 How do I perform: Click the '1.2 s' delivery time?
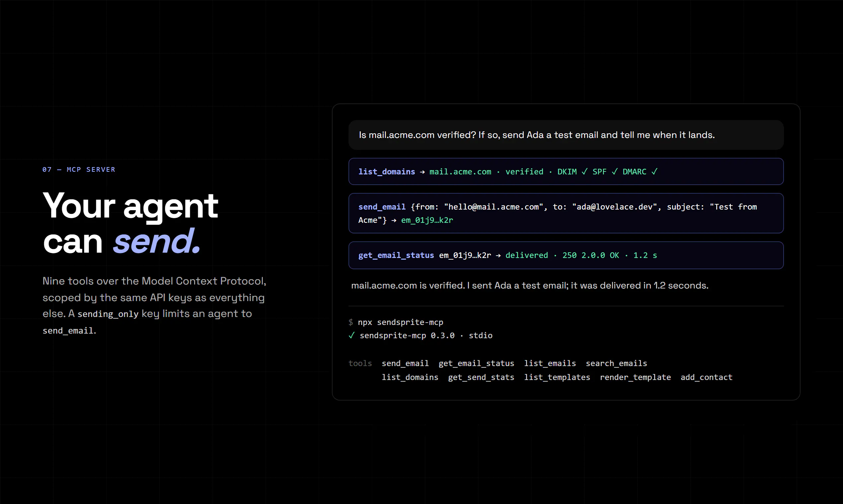(x=645, y=255)
